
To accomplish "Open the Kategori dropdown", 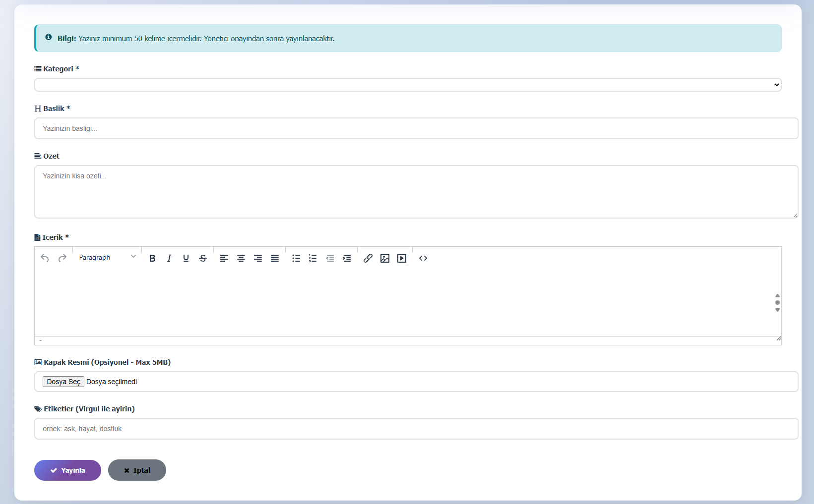I will (x=407, y=85).
